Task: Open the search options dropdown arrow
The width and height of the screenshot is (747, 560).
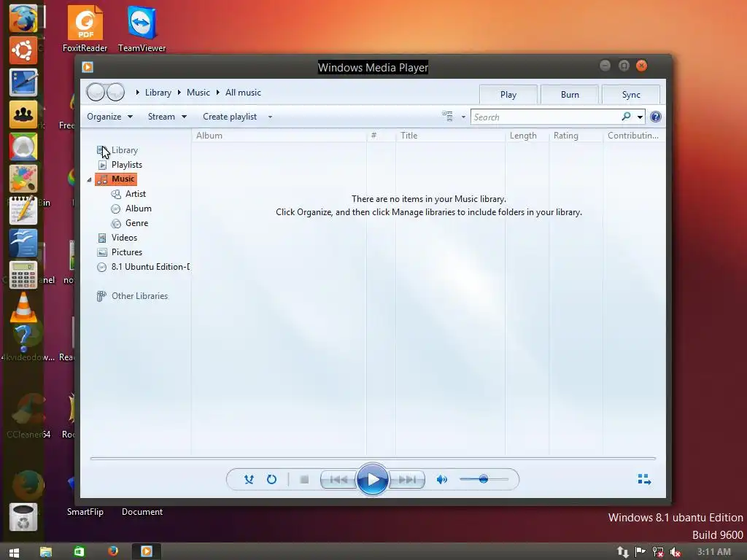Action: click(x=640, y=117)
